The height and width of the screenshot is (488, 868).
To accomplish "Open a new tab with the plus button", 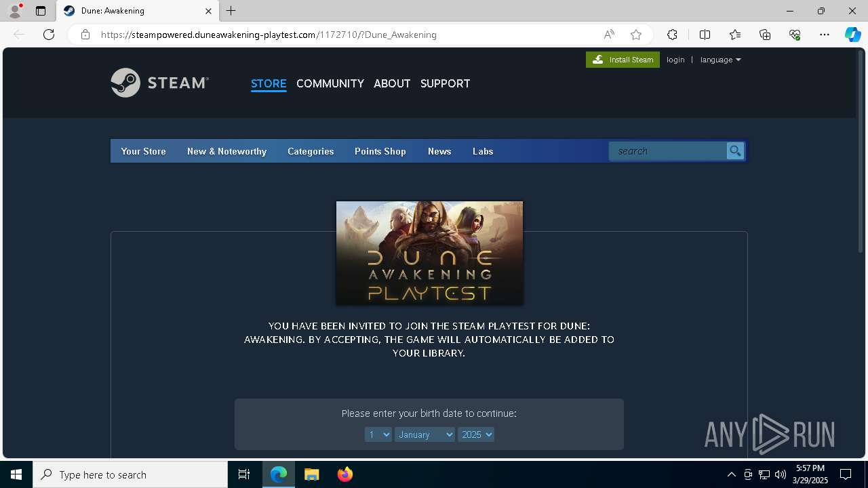I will coord(231,11).
